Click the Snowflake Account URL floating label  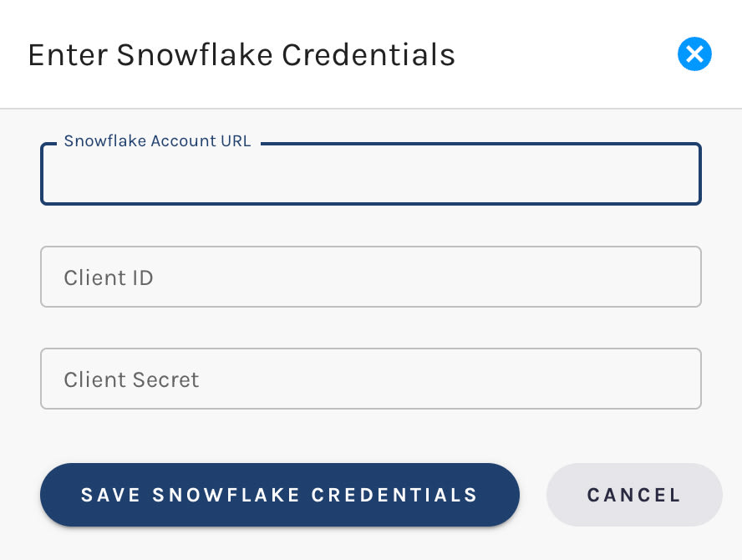157,141
